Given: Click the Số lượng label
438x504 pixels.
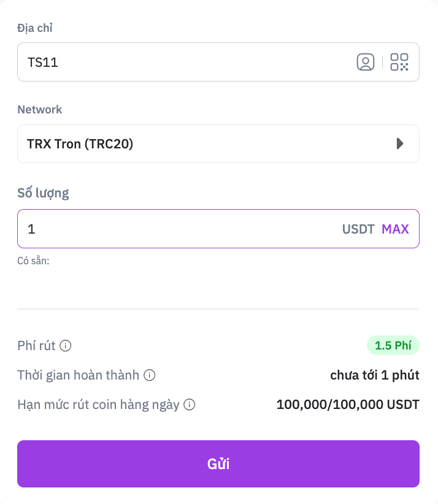Looking at the screenshot, I should pos(43,193).
